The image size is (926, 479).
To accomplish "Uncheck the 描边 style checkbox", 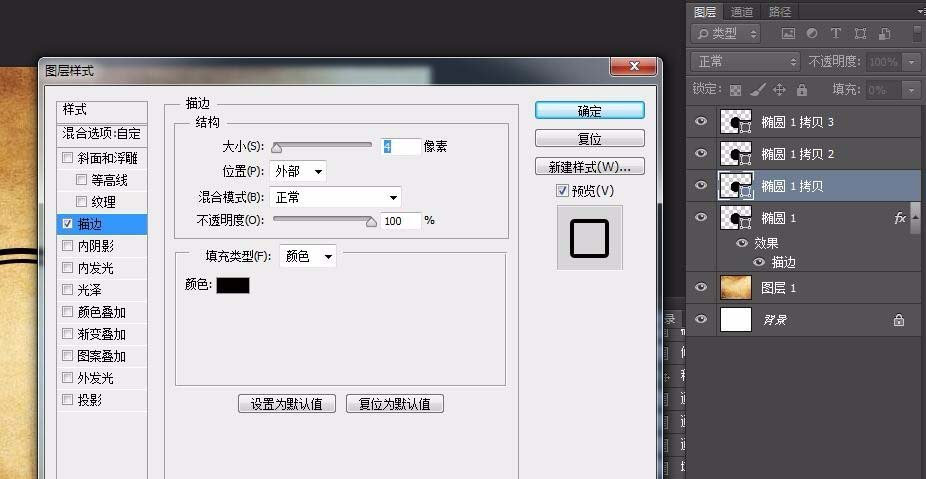I will coord(67,224).
